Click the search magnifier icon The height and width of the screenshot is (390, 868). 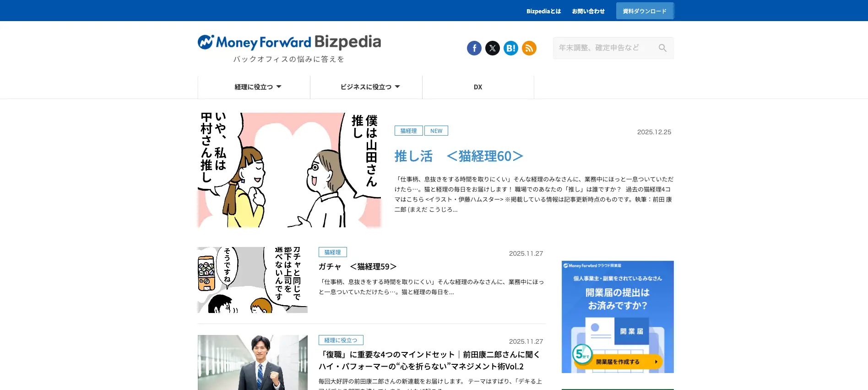(662, 48)
